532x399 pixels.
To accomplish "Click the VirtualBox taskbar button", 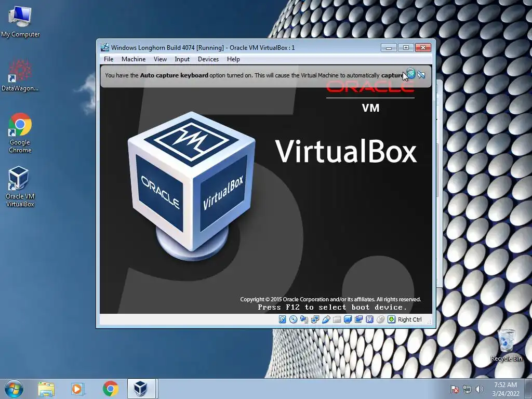I will (141, 389).
